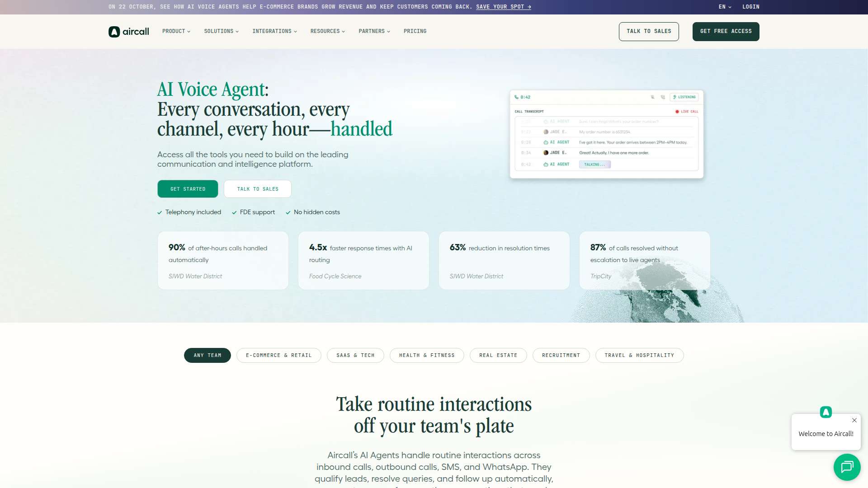
Task: Click the hero Talk to Sales button
Action: pos(258,189)
